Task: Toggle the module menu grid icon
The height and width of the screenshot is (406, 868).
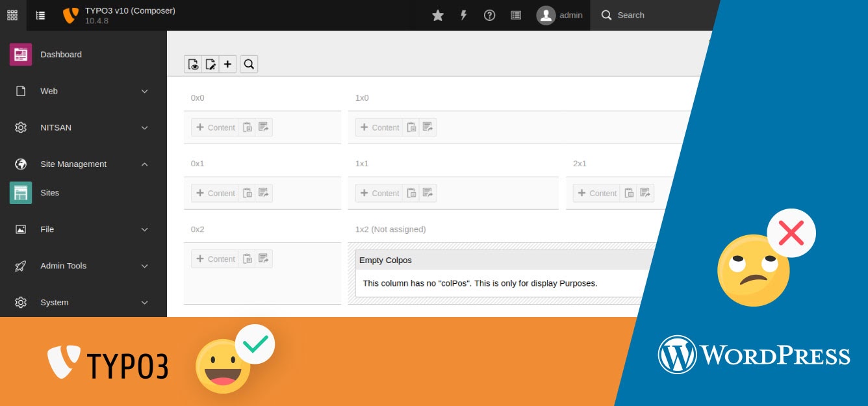Action: (x=12, y=14)
